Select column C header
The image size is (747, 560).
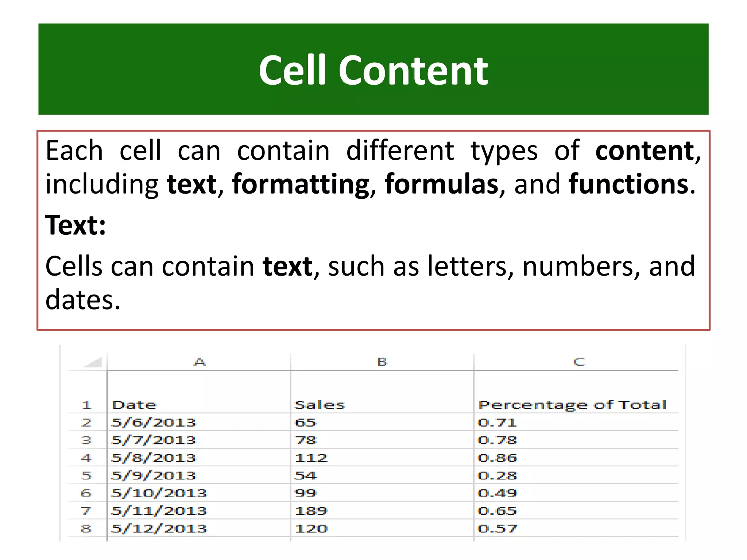coord(579,362)
